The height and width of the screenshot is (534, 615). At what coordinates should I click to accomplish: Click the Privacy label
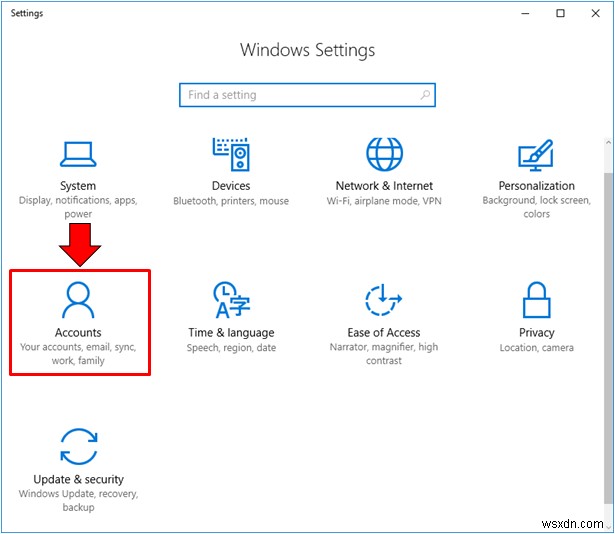(x=536, y=333)
